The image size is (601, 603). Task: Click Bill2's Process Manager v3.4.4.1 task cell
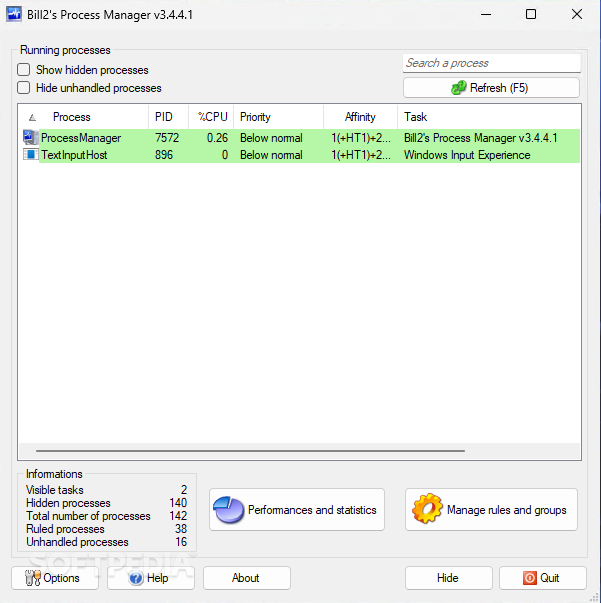point(480,138)
